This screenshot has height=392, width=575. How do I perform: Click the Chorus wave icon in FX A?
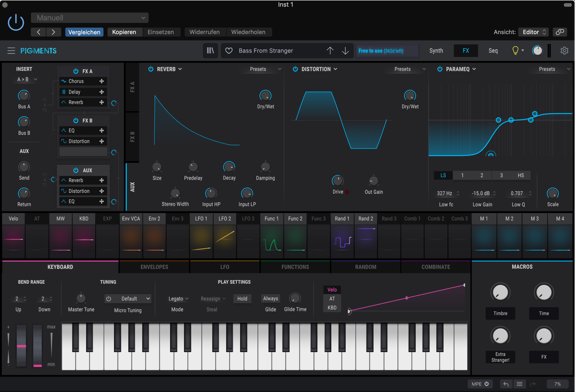[x=64, y=81]
